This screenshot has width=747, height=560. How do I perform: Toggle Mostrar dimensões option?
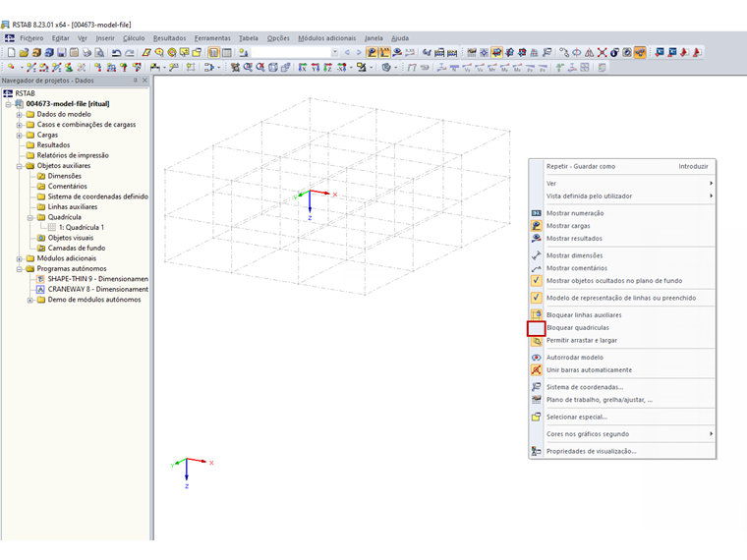(622, 255)
